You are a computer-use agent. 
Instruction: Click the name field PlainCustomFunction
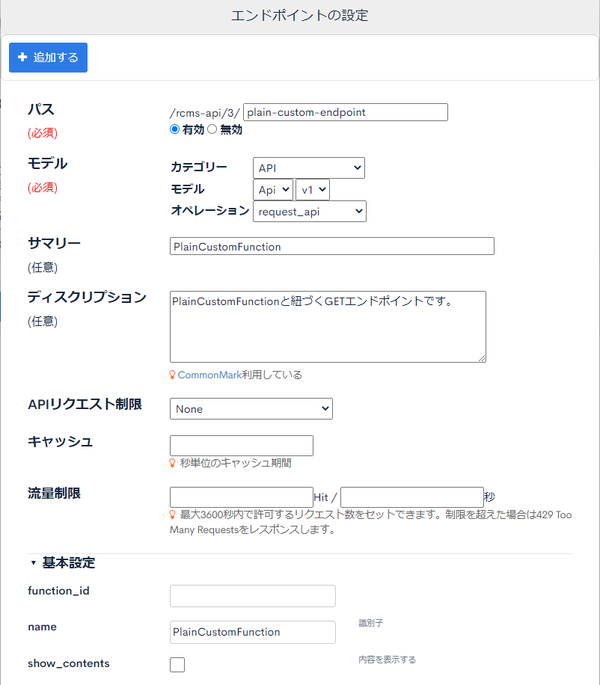tap(253, 632)
